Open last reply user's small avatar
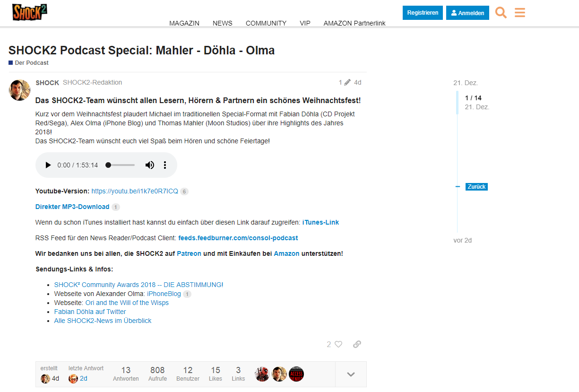The height and width of the screenshot is (392, 579). pyautogui.click(x=73, y=379)
